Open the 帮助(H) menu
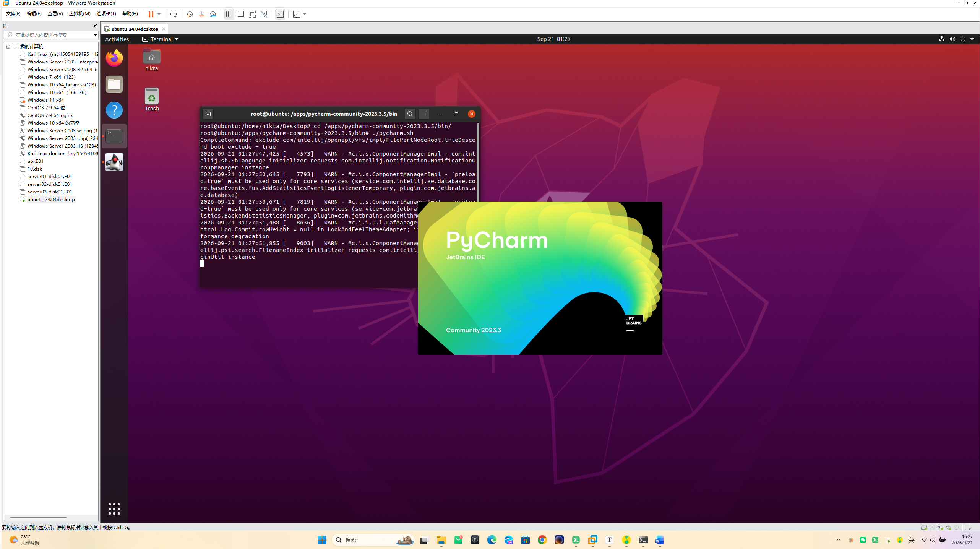 tap(130, 14)
